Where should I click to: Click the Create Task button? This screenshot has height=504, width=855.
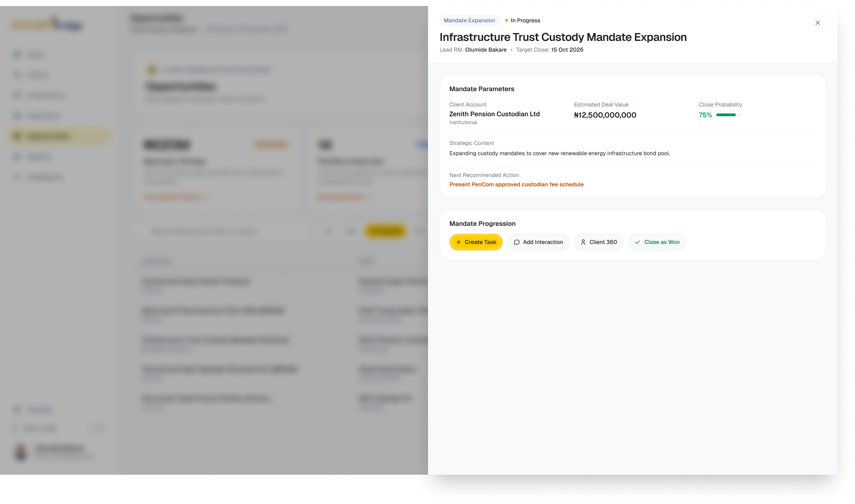click(476, 242)
